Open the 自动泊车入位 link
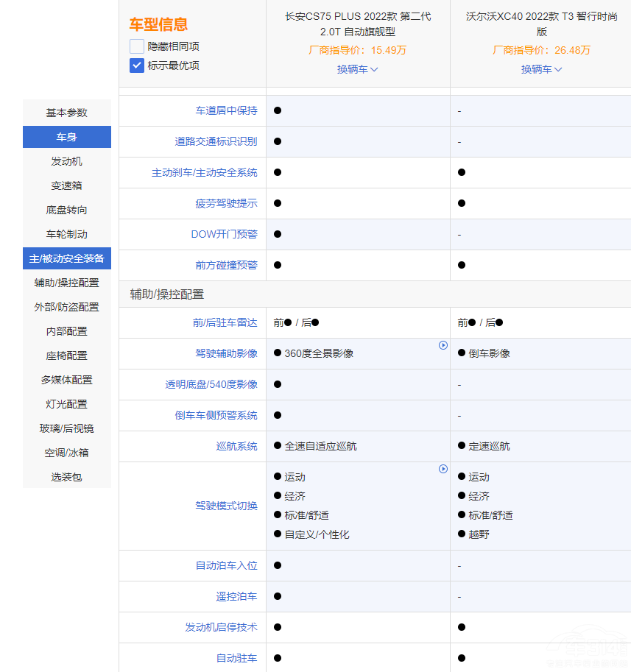Viewport: 631px width, 672px height. [227, 565]
